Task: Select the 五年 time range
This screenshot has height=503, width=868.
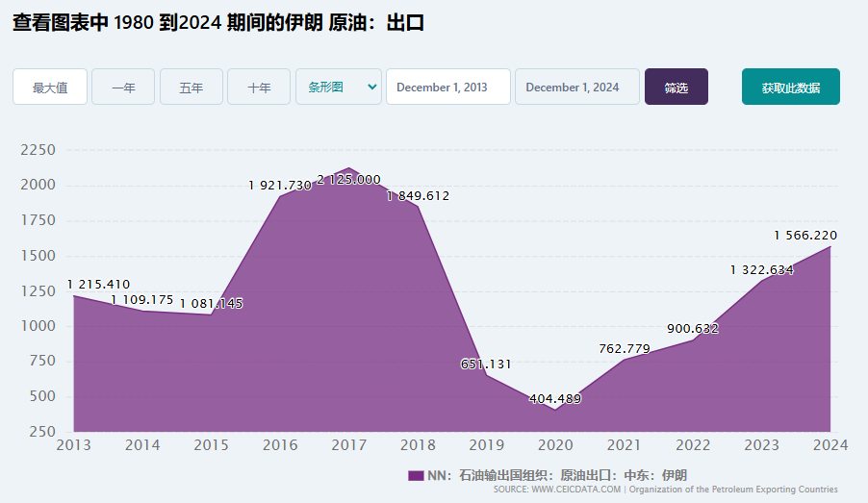Action: pyautogui.click(x=191, y=87)
